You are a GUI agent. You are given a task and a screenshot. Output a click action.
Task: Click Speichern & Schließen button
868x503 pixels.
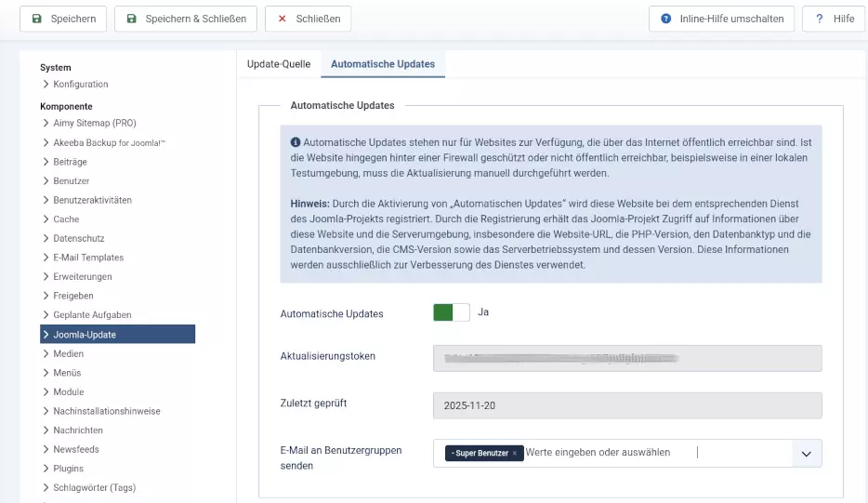point(186,19)
